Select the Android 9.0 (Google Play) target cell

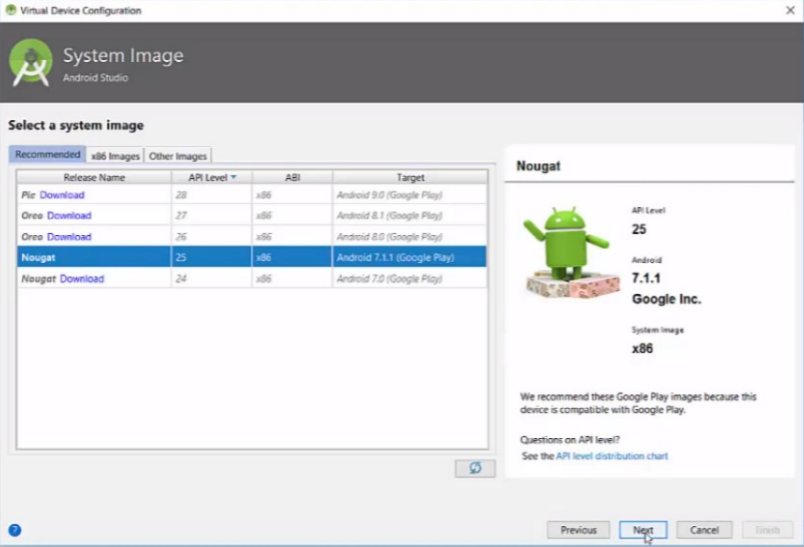point(409,195)
